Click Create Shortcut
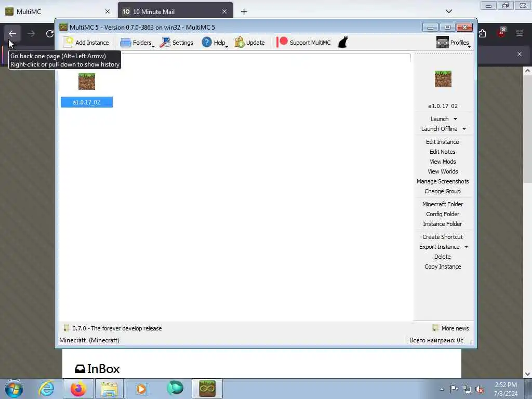 (x=443, y=237)
